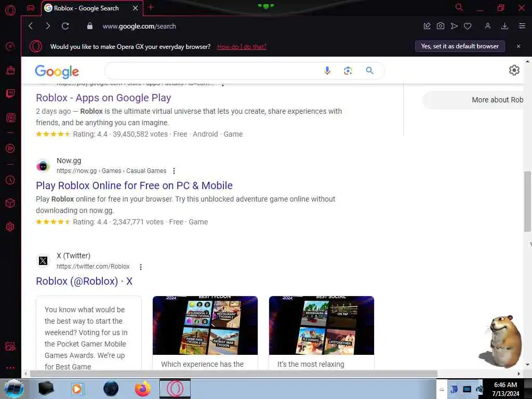Click the Now.gg site favicon
Screen dimensions: 532x399
[x=43, y=166]
